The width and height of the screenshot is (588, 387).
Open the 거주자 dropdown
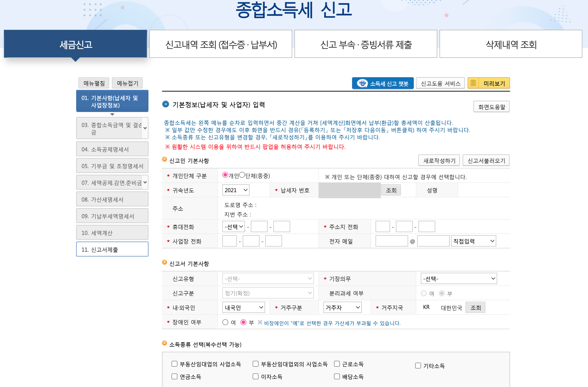coord(342,308)
